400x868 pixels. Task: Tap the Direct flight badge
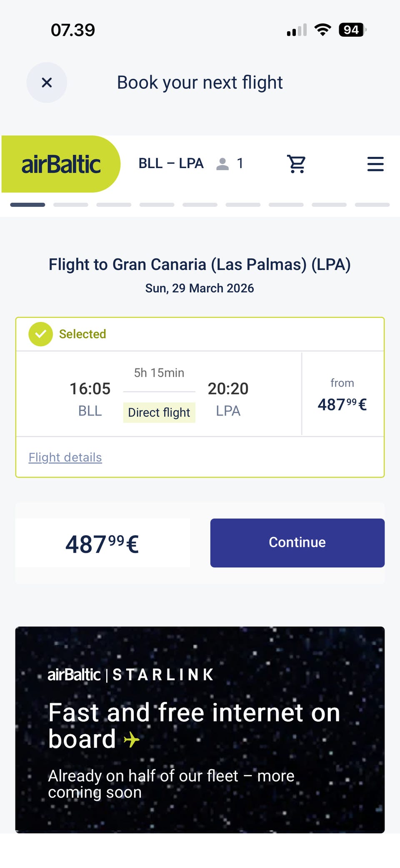click(159, 413)
